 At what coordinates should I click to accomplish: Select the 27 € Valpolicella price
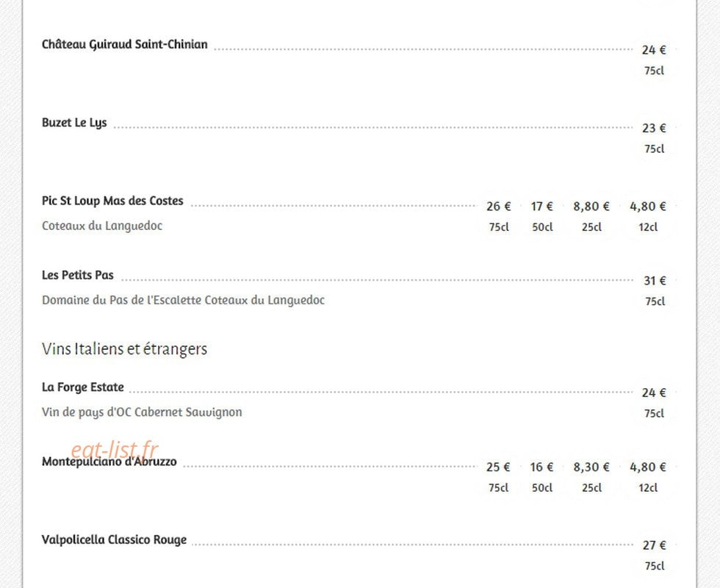point(655,545)
